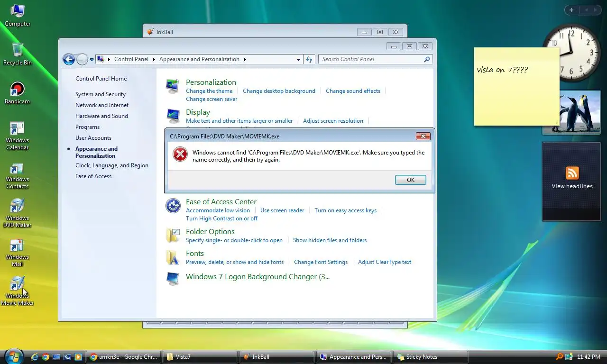
Task: Open the Fonts category icon
Action: (x=173, y=257)
